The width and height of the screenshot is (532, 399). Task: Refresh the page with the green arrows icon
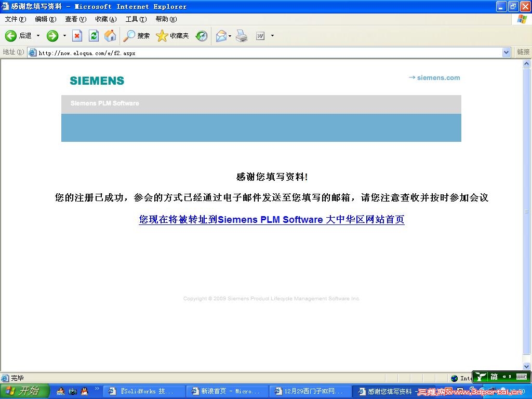pyautogui.click(x=94, y=36)
